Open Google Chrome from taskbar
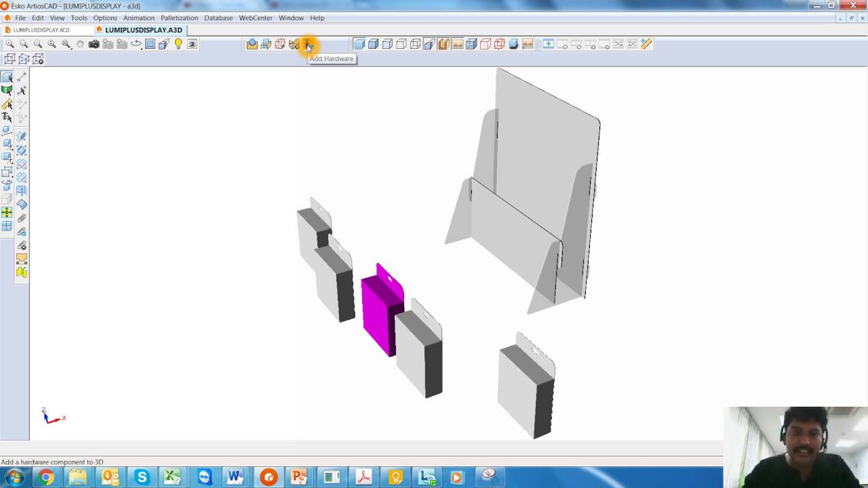868x488 pixels. pyautogui.click(x=46, y=477)
